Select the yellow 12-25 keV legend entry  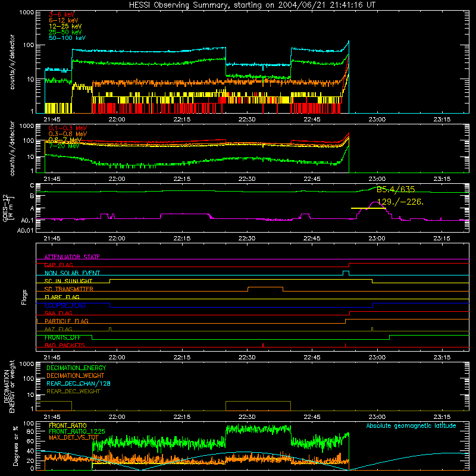click(65, 26)
